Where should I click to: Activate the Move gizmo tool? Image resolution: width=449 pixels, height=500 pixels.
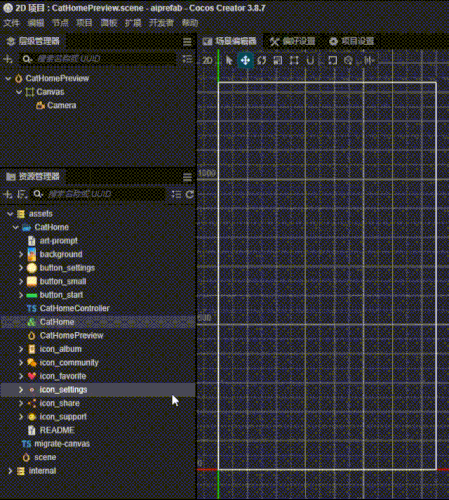[x=245, y=60]
